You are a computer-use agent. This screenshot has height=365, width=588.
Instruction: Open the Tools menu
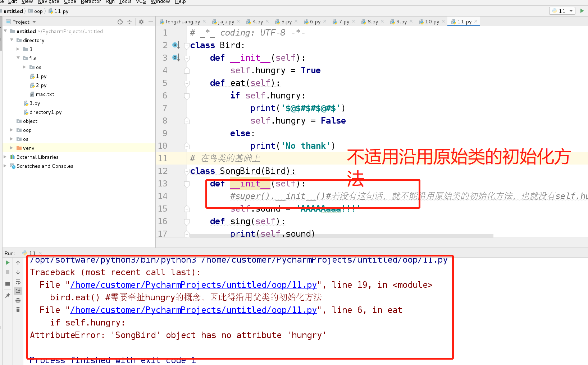pos(125,2)
